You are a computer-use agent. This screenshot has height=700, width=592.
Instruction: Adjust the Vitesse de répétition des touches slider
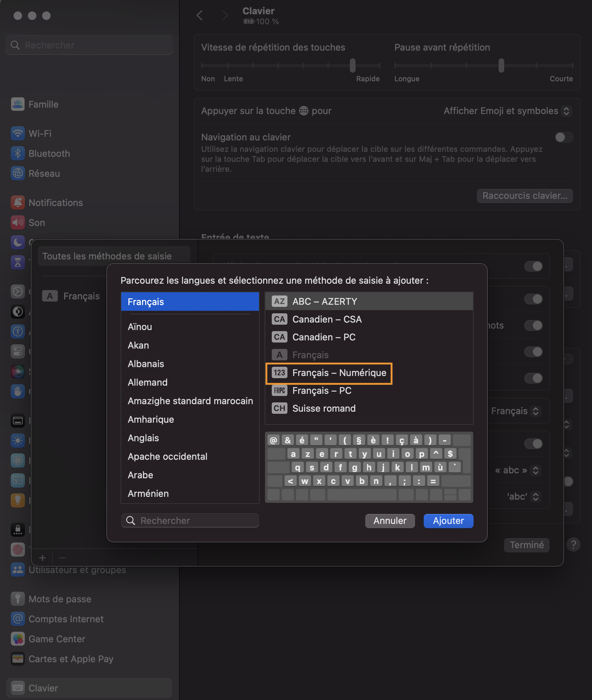352,66
